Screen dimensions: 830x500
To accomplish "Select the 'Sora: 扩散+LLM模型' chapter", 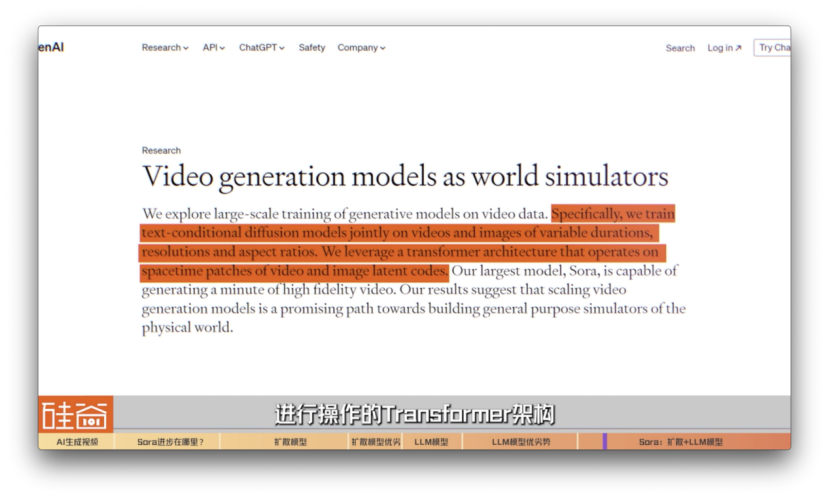I will [x=684, y=442].
